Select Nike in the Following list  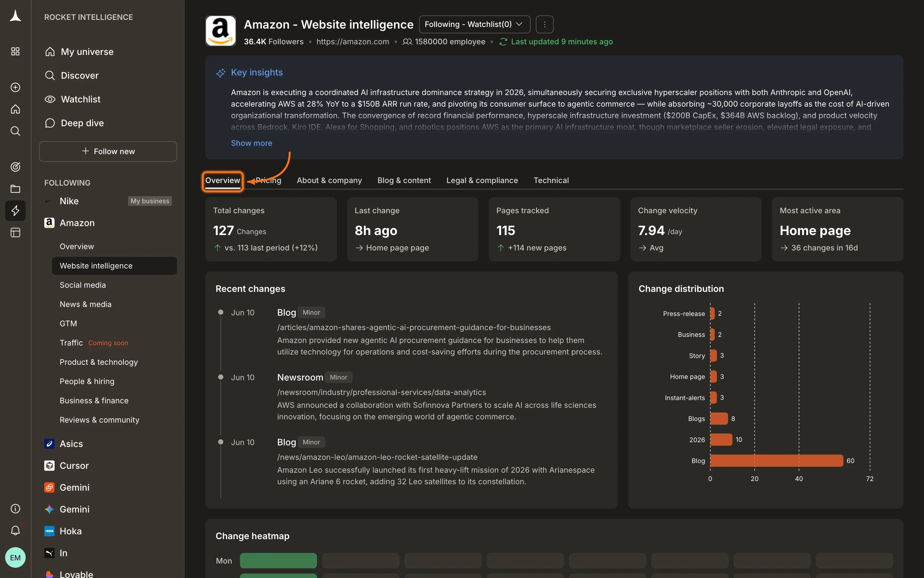(69, 201)
